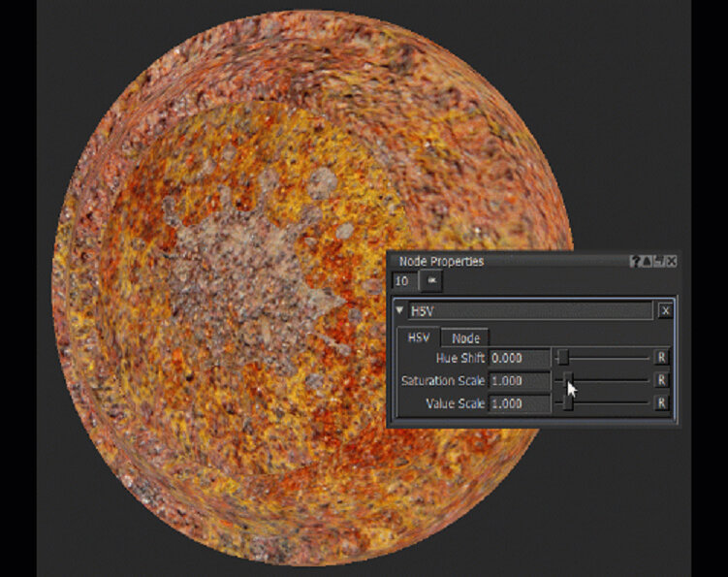Viewport: 728px width, 577px height.
Task: Click the Hue Shift value field
Action: (x=520, y=358)
